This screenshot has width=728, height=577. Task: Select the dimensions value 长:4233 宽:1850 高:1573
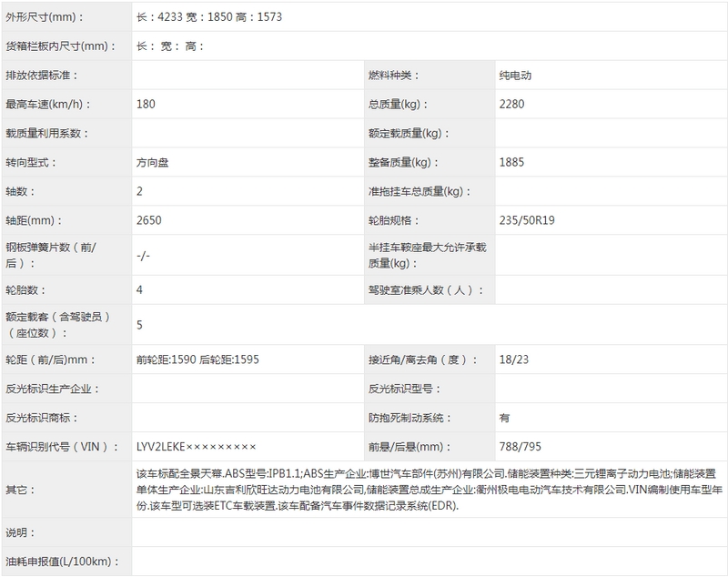point(208,17)
